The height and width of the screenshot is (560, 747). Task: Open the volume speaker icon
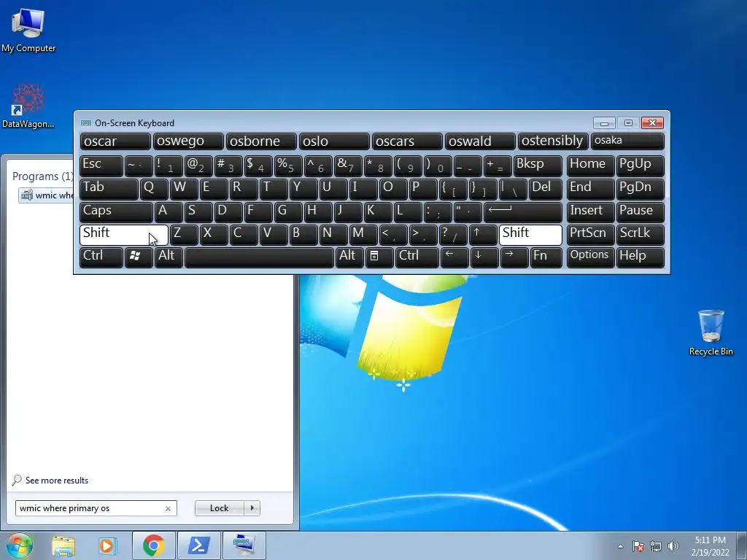click(673, 546)
